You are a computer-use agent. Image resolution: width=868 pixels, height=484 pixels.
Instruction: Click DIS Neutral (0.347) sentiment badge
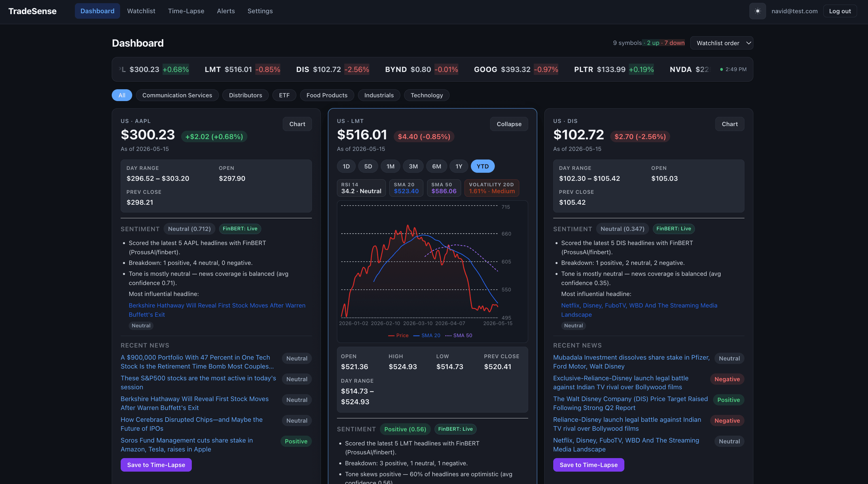622,229
